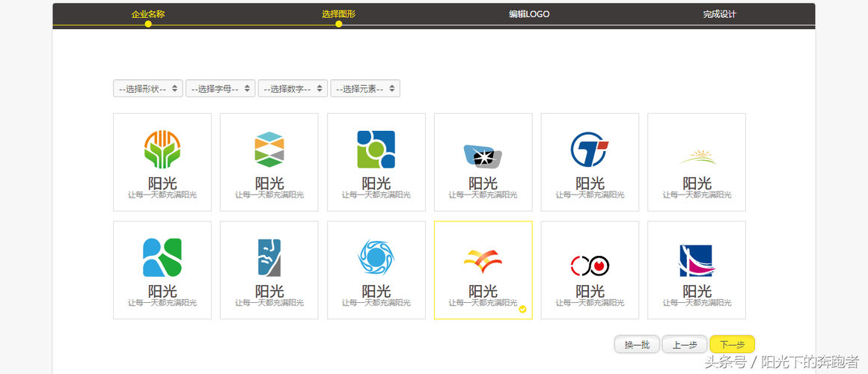Click the 上一步 button
The width and height of the screenshot is (868, 374).
point(685,344)
